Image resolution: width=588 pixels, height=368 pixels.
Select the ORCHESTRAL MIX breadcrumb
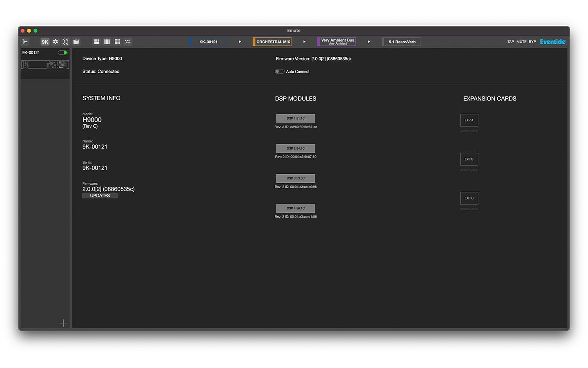pyautogui.click(x=272, y=42)
